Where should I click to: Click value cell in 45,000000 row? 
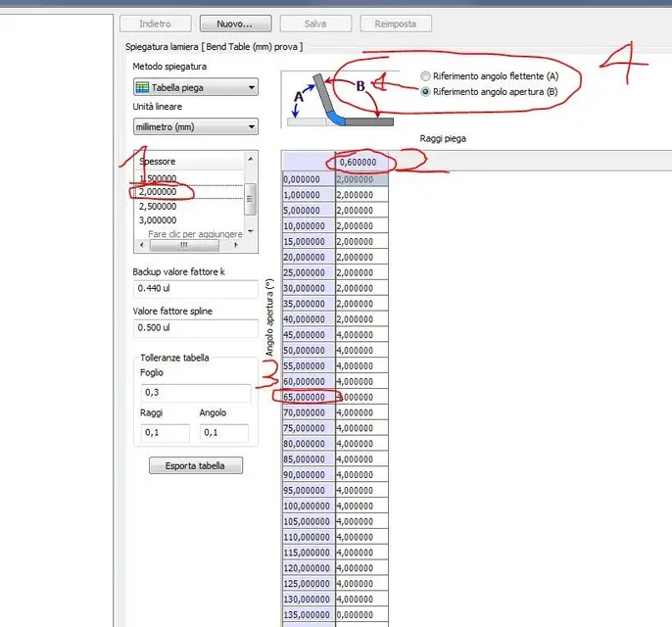[361, 335]
